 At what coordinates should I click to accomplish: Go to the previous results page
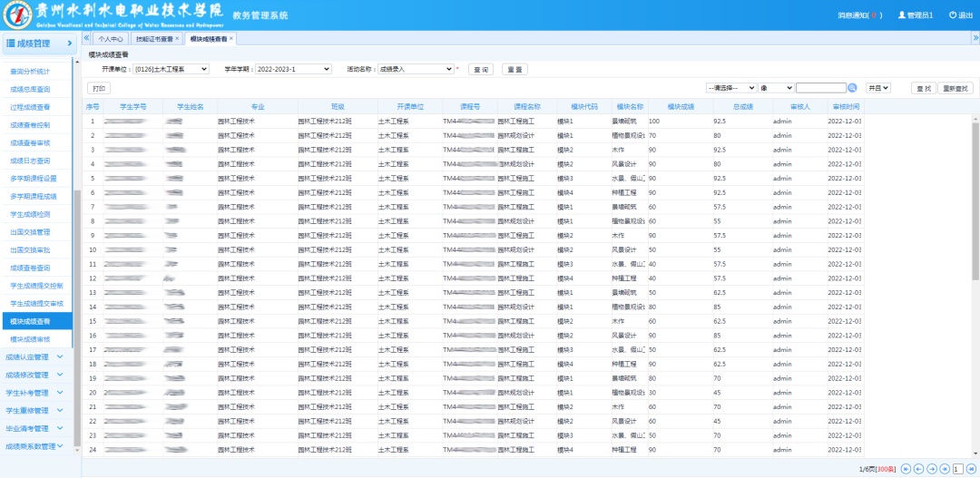pos(918,469)
